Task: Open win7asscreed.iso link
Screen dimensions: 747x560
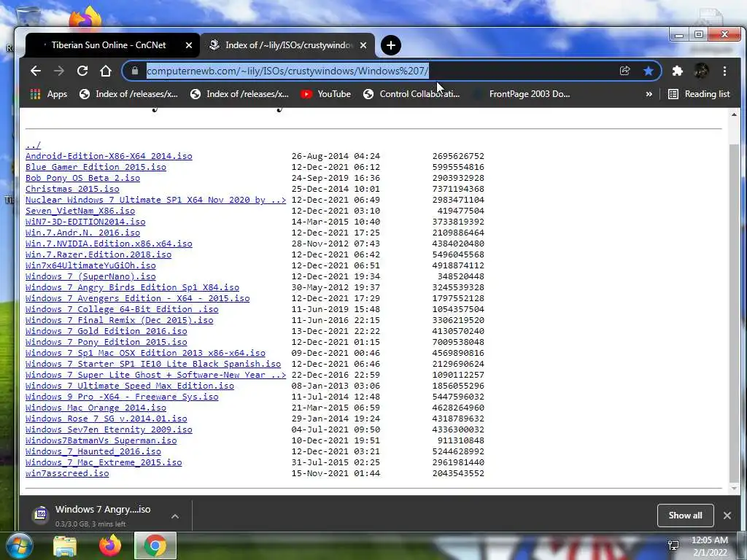Action: click(x=67, y=474)
